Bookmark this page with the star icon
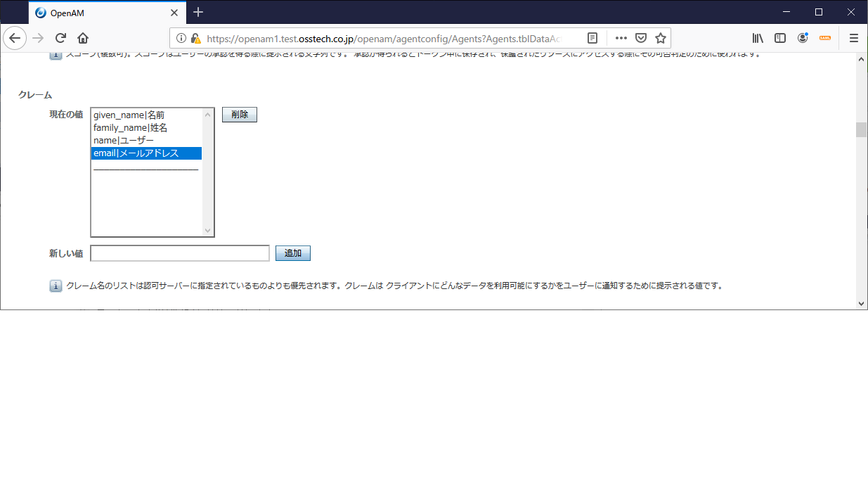The image size is (868, 486). [661, 38]
